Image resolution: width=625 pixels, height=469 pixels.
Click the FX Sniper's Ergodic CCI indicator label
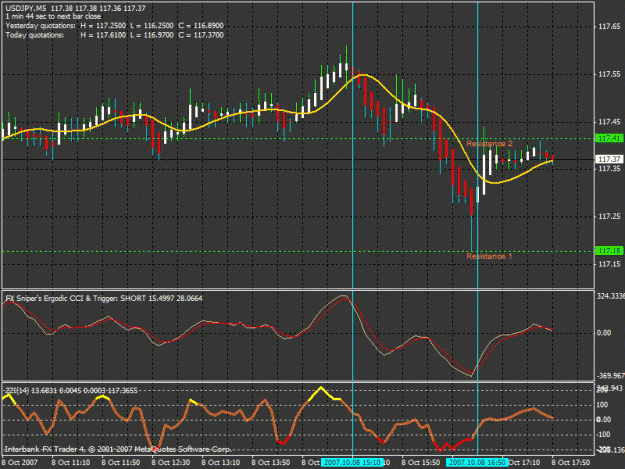coord(104,298)
